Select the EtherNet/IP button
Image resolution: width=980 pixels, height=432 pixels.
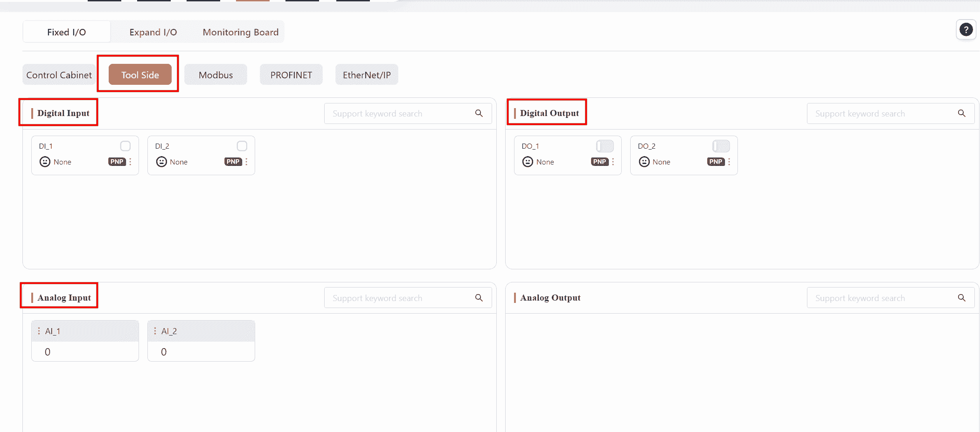coord(367,75)
